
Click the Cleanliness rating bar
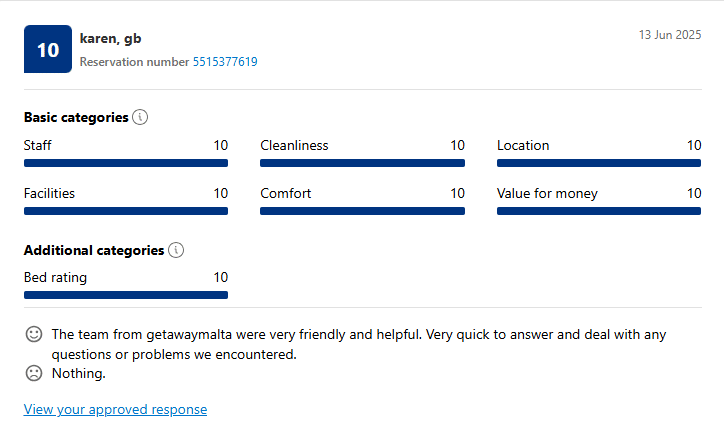pos(362,163)
